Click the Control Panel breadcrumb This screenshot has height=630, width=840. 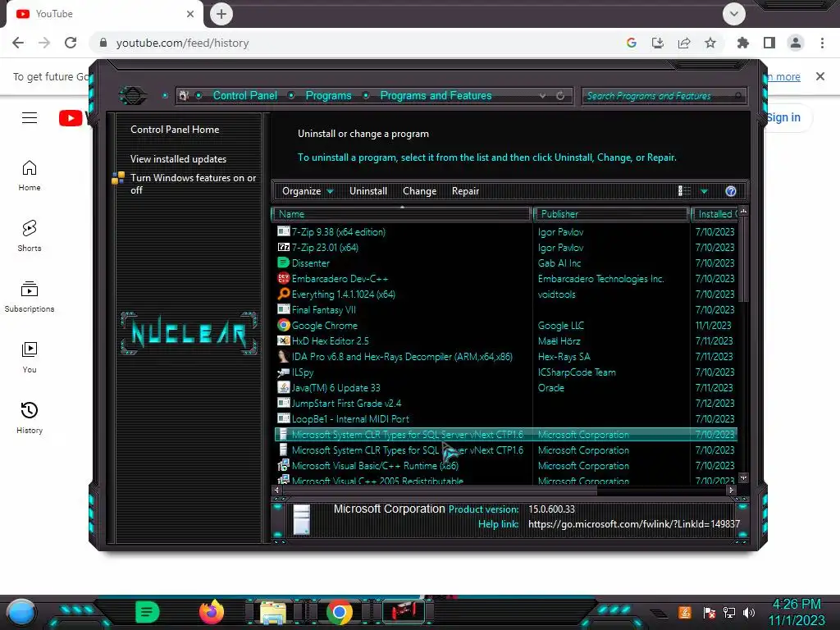tap(244, 95)
